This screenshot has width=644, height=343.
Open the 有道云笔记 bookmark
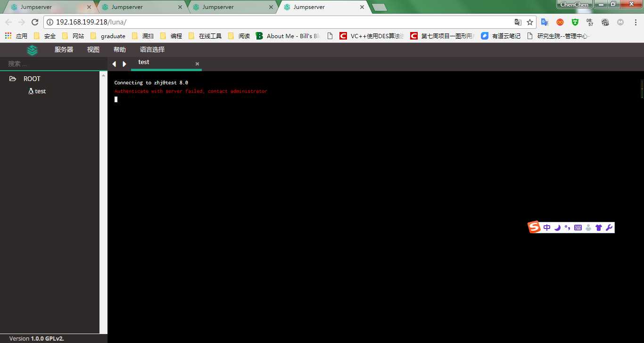[501, 36]
